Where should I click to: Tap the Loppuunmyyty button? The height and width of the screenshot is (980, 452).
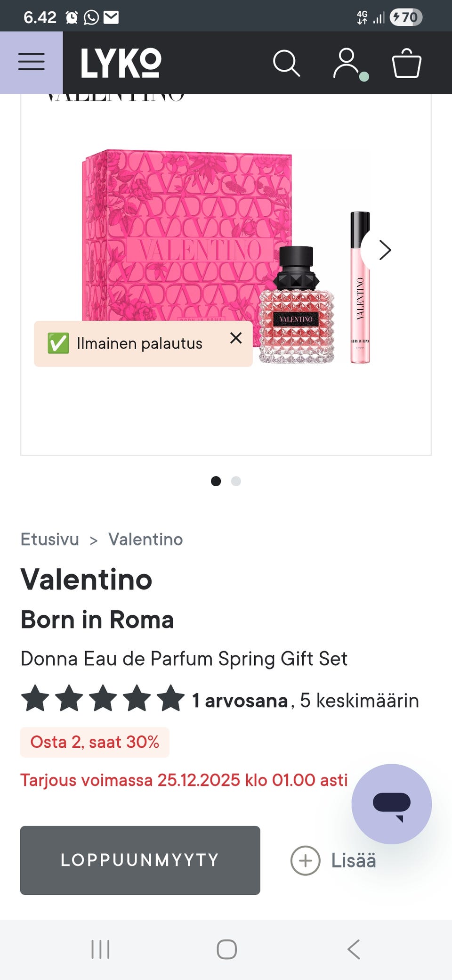tap(140, 860)
